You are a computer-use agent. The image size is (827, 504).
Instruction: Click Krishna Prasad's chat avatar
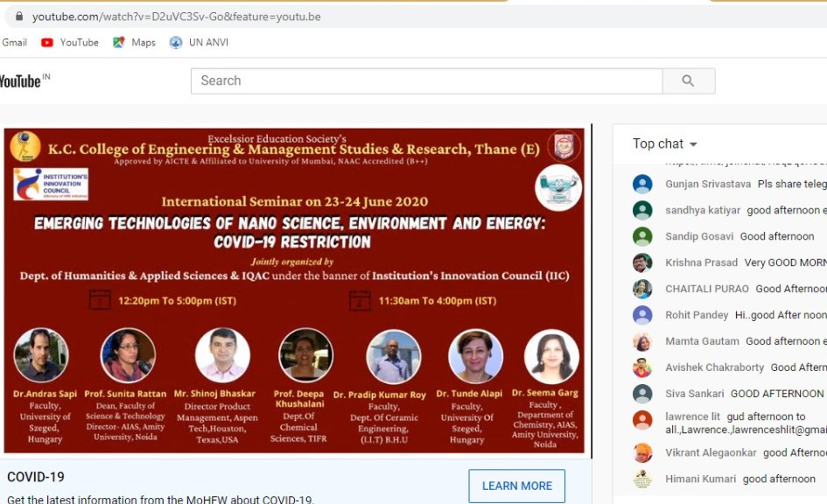tap(642, 262)
